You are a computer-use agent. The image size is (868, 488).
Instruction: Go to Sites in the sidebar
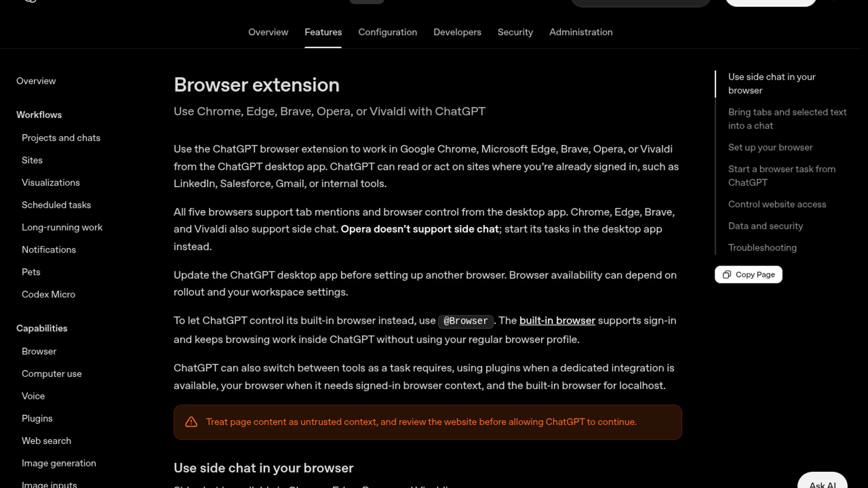click(32, 160)
